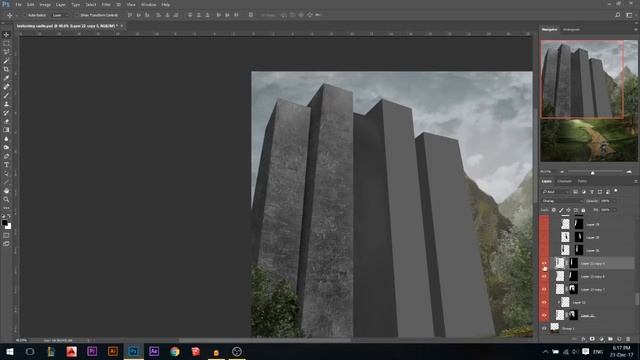Select the Dodge tool
640x360 pixels.
[6, 147]
